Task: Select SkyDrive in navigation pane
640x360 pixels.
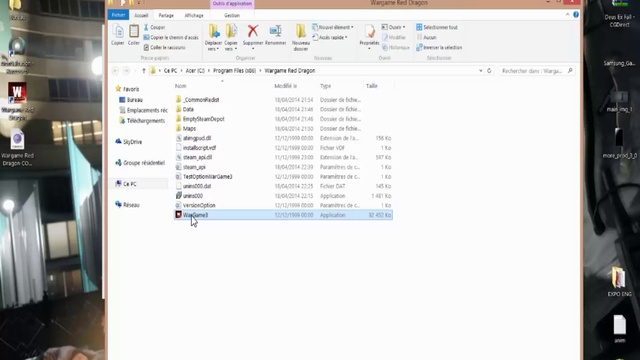Action: [x=128, y=142]
